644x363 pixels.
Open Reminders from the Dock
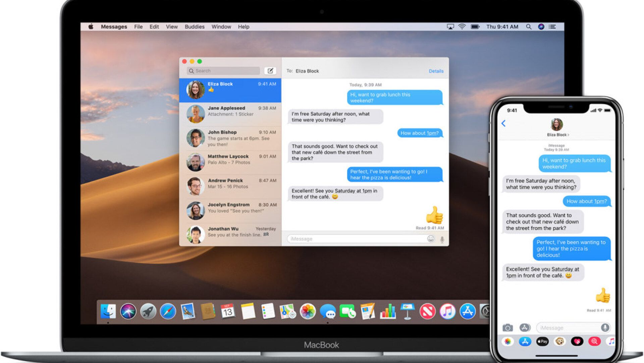[268, 311]
